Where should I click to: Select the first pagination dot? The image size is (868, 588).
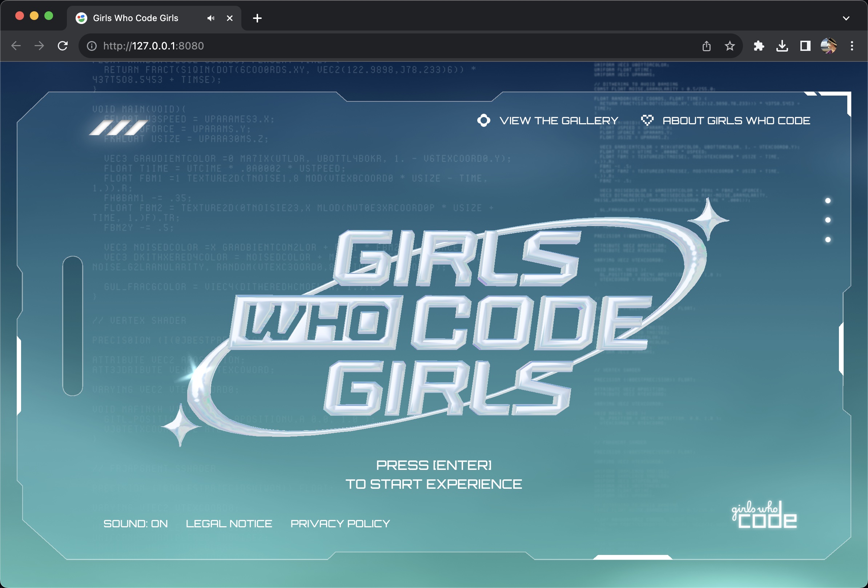click(x=828, y=201)
